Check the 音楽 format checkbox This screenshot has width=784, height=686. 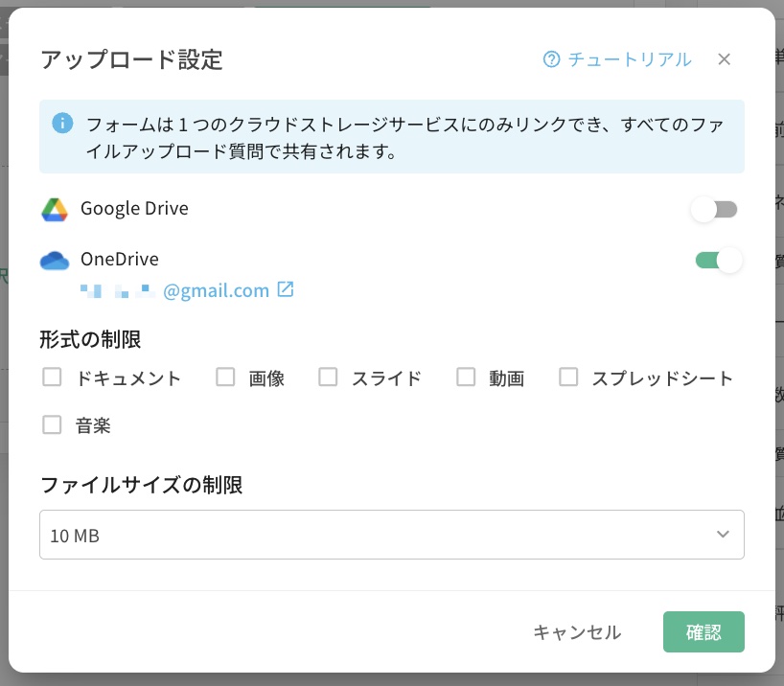pos(52,425)
